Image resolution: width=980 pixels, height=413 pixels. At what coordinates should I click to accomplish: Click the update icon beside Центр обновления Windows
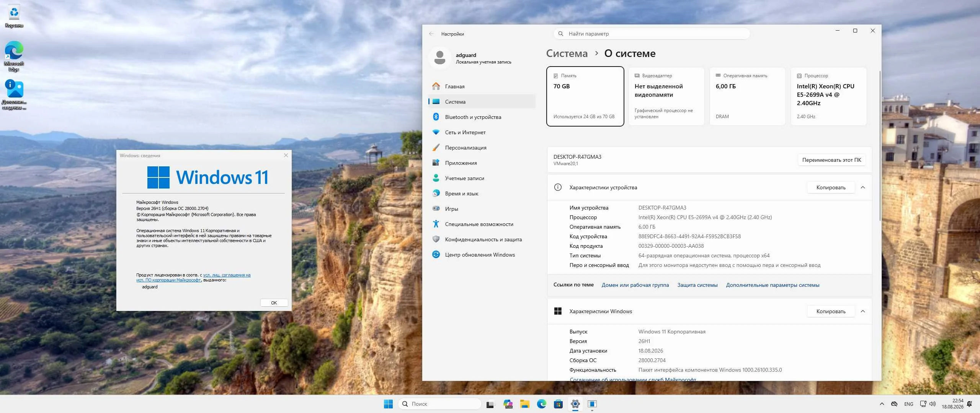pos(436,255)
